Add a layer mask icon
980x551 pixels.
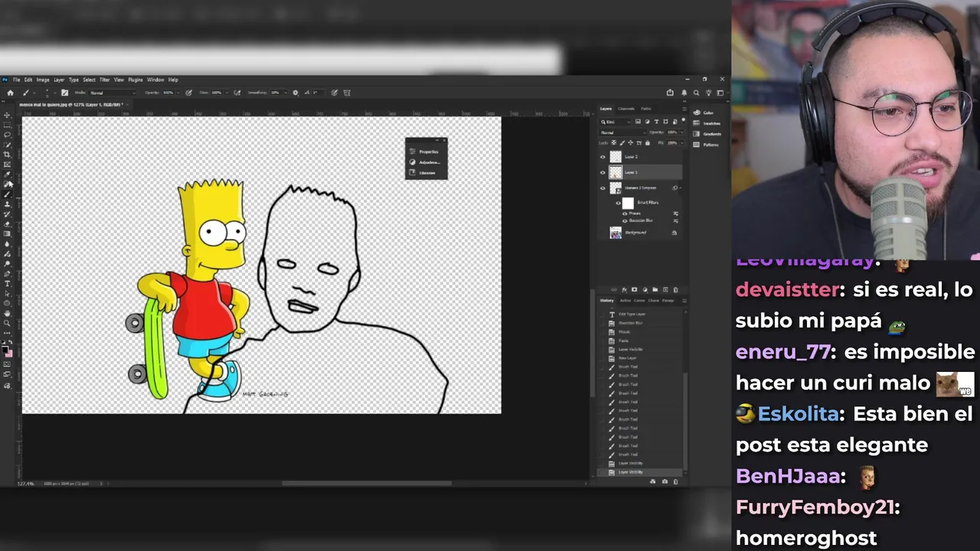point(634,289)
